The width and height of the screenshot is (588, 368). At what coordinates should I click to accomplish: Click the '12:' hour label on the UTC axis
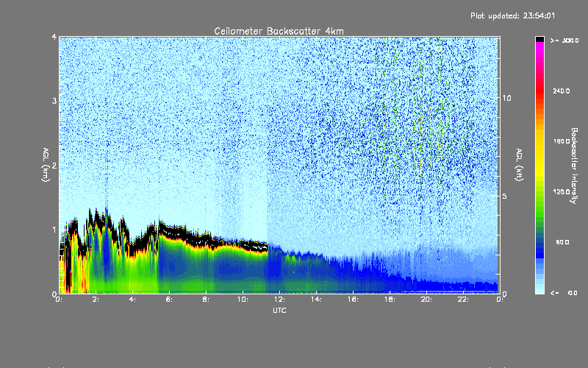point(279,300)
